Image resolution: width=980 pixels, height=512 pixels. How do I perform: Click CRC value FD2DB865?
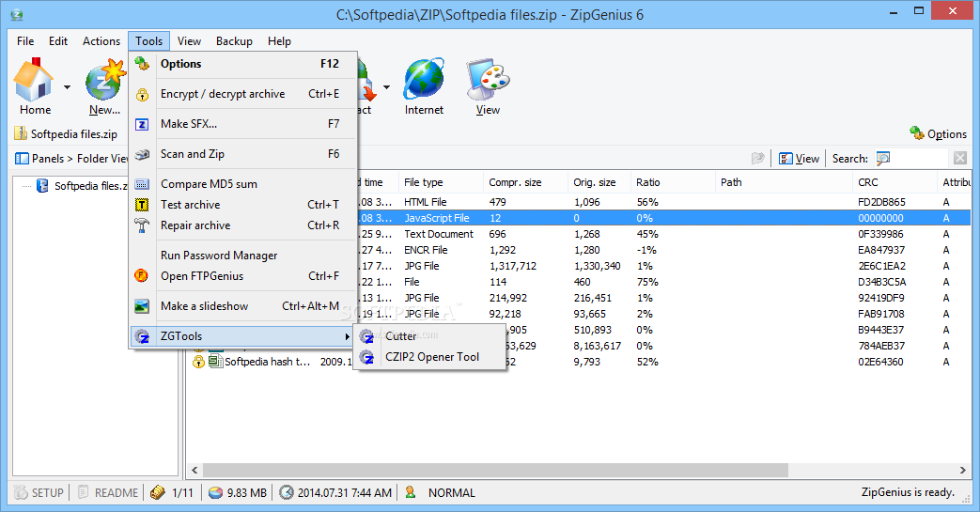pyautogui.click(x=881, y=202)
